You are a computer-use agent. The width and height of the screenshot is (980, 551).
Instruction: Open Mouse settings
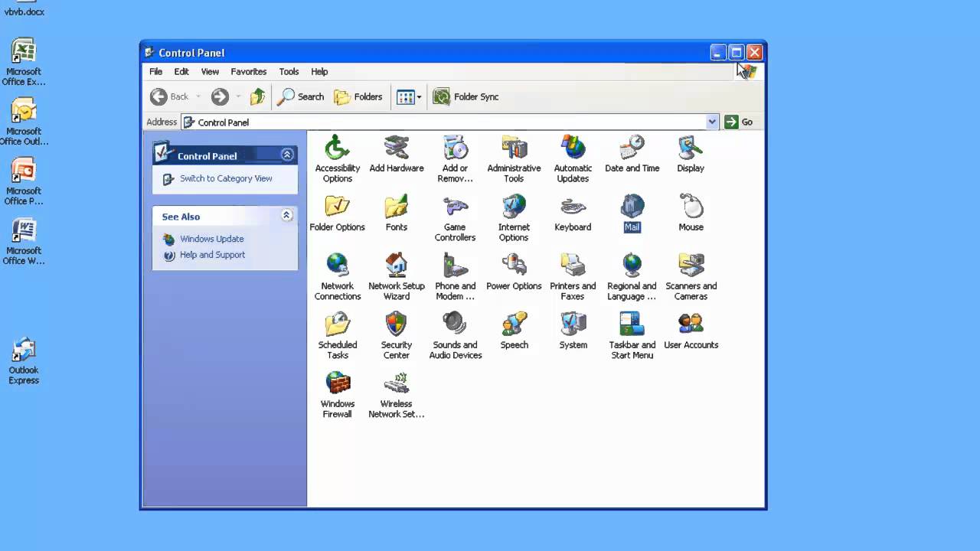691,213
